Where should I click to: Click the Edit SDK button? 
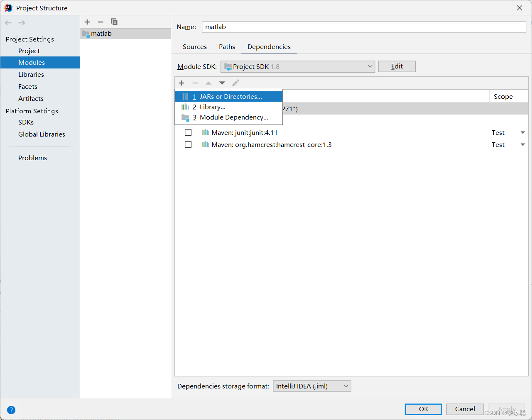[x=397, y=66]
